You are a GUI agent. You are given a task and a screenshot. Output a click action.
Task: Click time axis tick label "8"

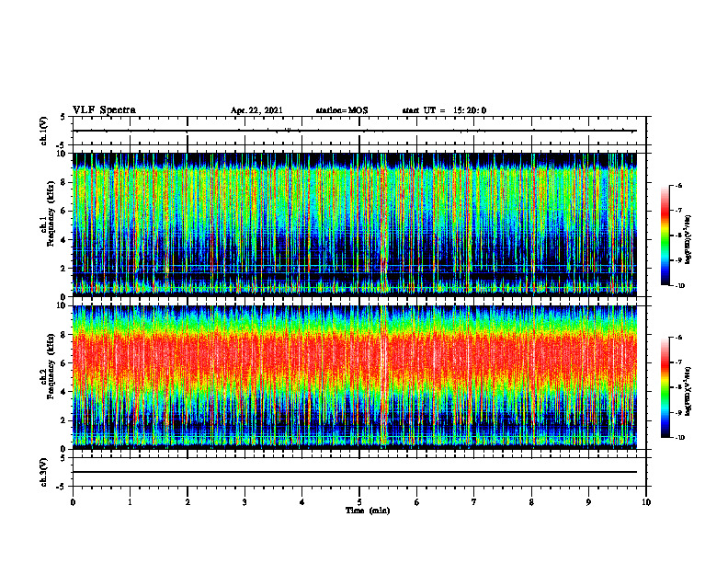click(x=531, y=502)
